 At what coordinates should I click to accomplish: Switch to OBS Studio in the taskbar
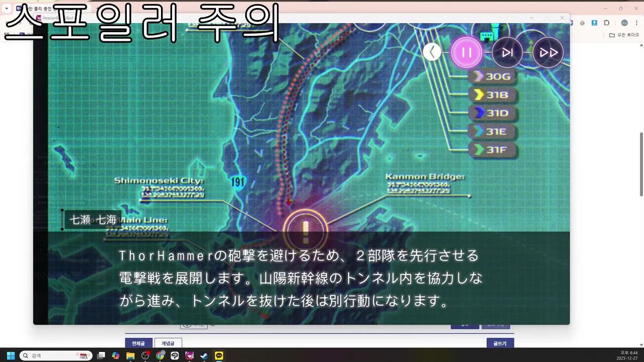145,355
